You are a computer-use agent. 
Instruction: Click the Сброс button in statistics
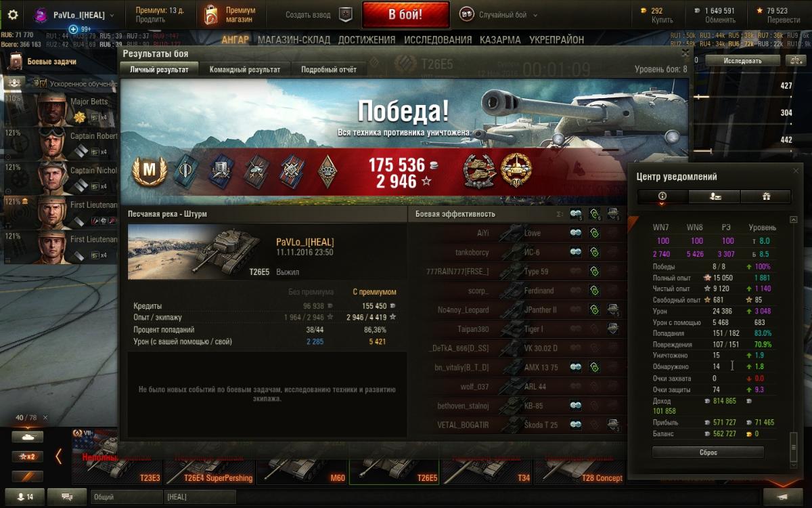click(708, 452)
